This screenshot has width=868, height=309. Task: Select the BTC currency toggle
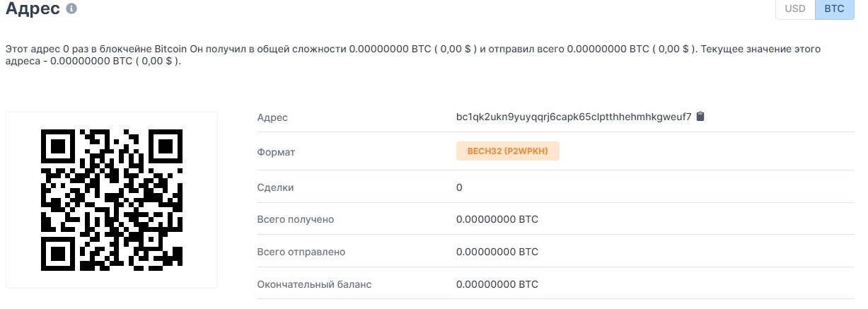tap(834, 9)
